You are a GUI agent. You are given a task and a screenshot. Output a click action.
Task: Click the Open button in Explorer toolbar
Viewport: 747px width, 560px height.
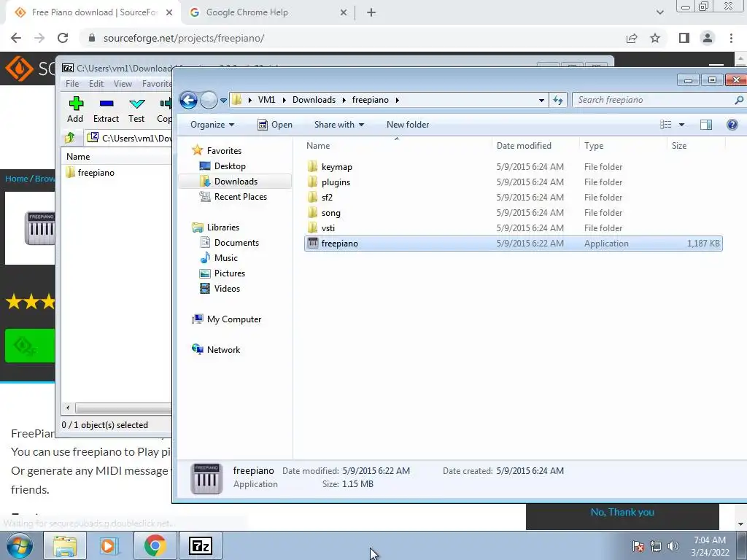click(275, 125)
